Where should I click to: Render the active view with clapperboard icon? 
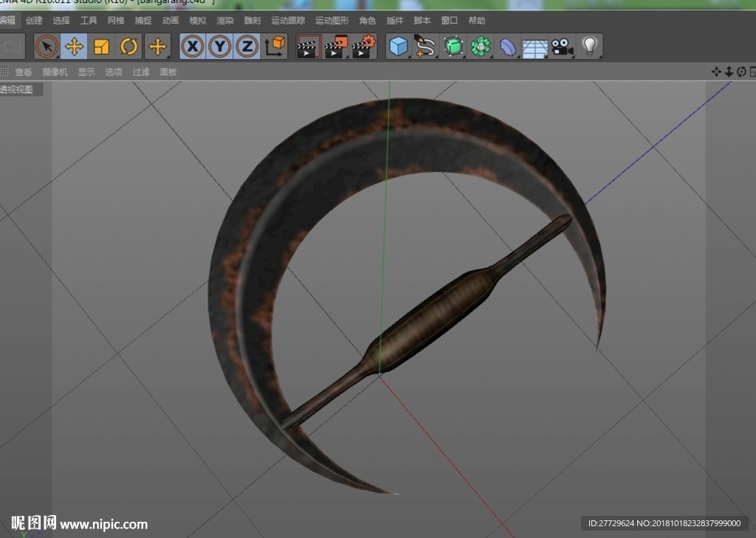309,46
